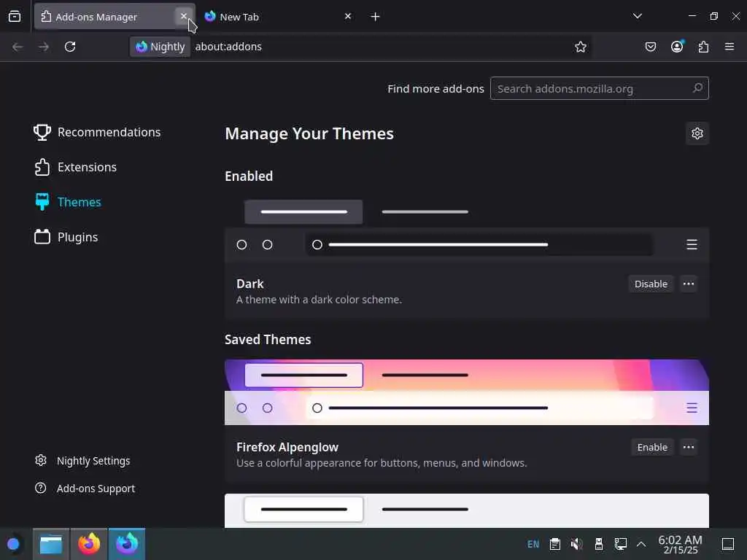Open Nightly Settings link
Screen dimensions: 747x560
point(82,461)
